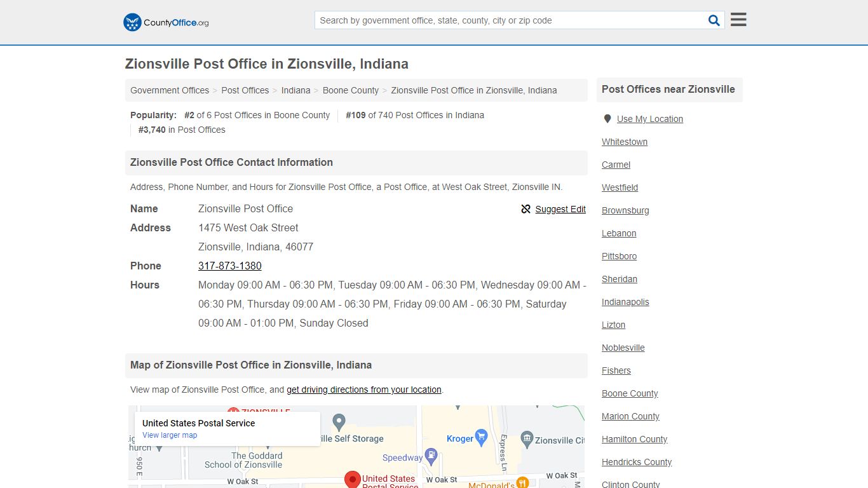This screenshot has width=868, height=488.
Task: Click the Suggest Edit link
Action: tap(560, 209)
